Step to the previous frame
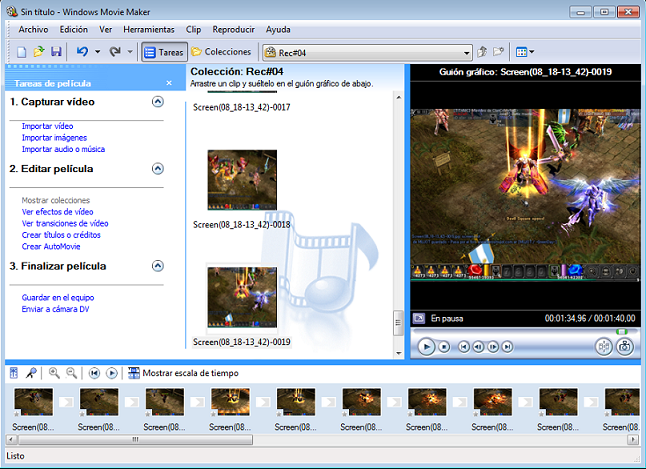This screenshot has height=469, width=646. point(478,347)
